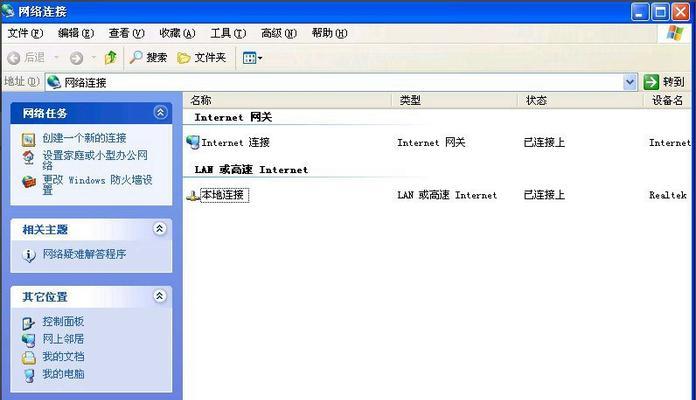696x400 pixels.
Task: Click 已连接上 status of 本地连接
Action: tap(544, 195)
